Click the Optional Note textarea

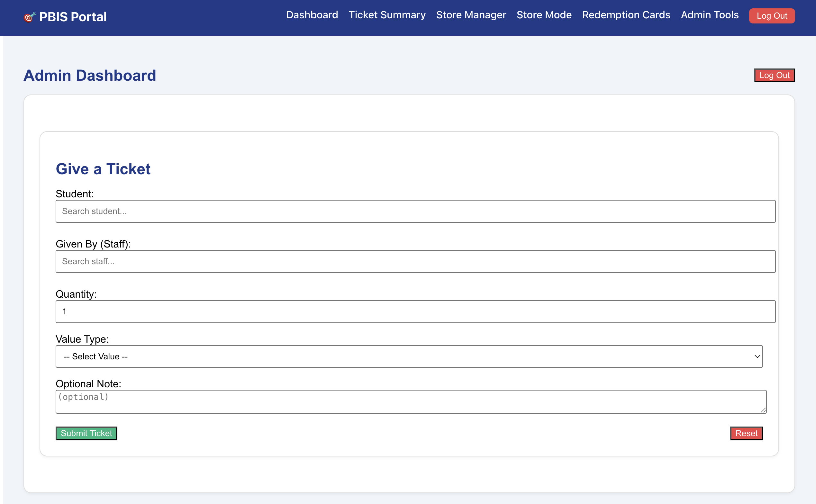click(x=411, y=402)
